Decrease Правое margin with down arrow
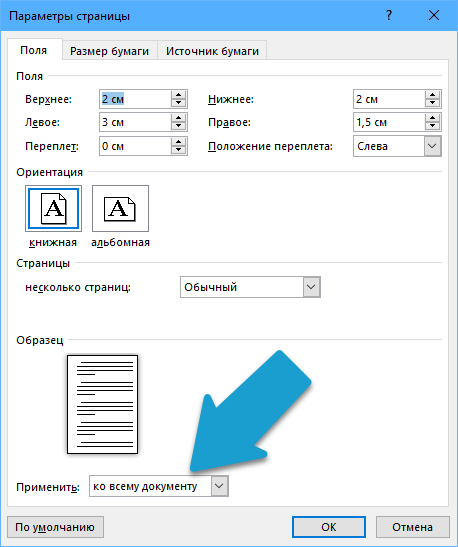 point(432,126)
